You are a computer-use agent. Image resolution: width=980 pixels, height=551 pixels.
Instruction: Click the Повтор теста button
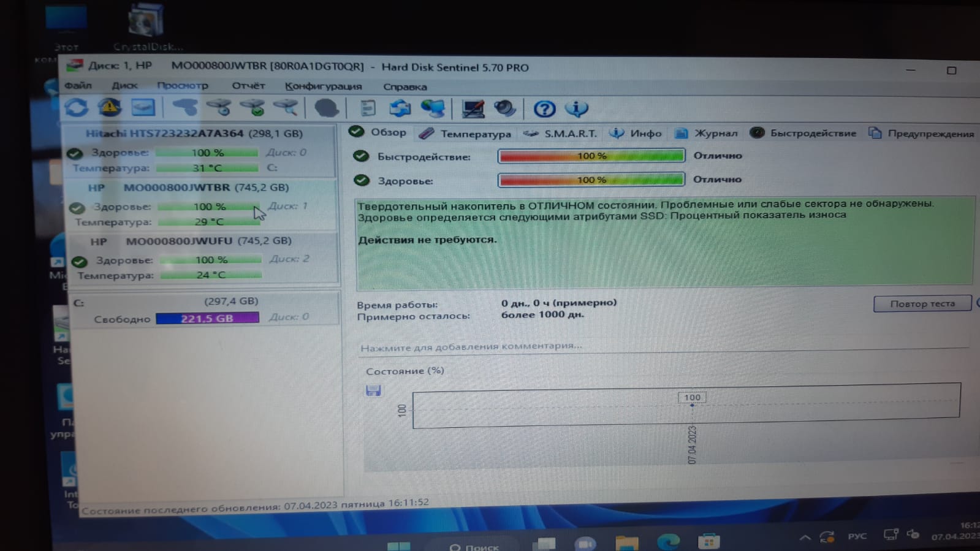[922, 303]
